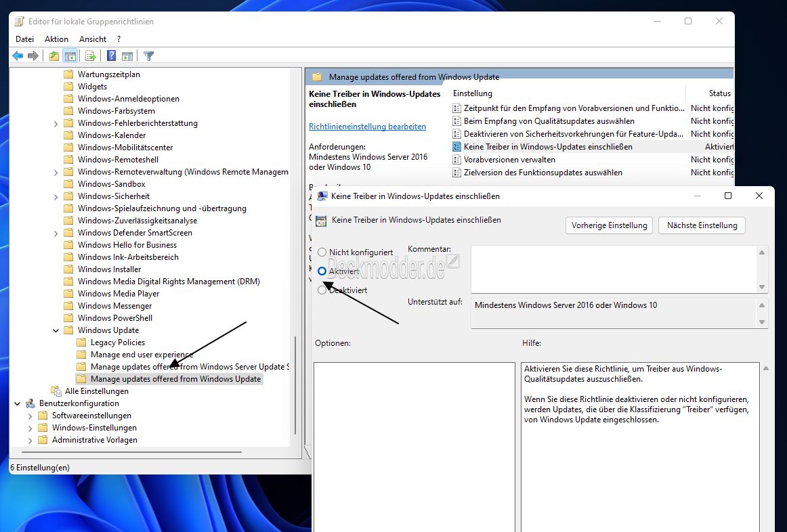Click the Kommentar scroll down arrow
787x532 pixels.
(x=762, y=287)
